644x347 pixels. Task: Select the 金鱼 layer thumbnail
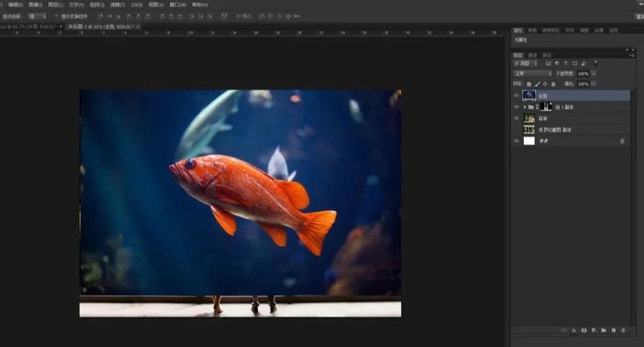click(x=529, y=95)
